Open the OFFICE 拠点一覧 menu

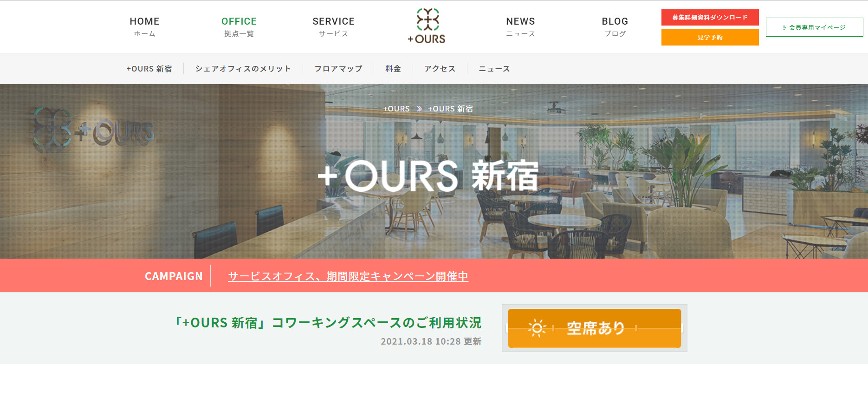click(239, 27)
